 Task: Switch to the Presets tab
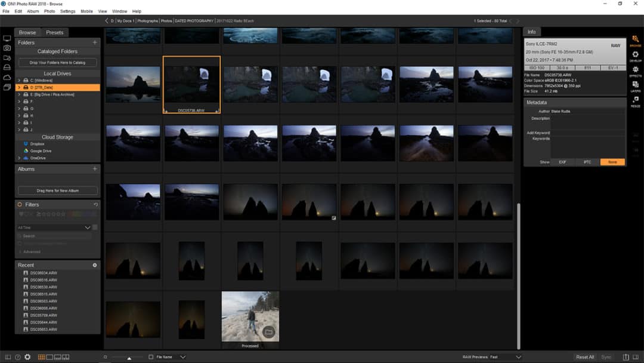(x=55, y=32)
